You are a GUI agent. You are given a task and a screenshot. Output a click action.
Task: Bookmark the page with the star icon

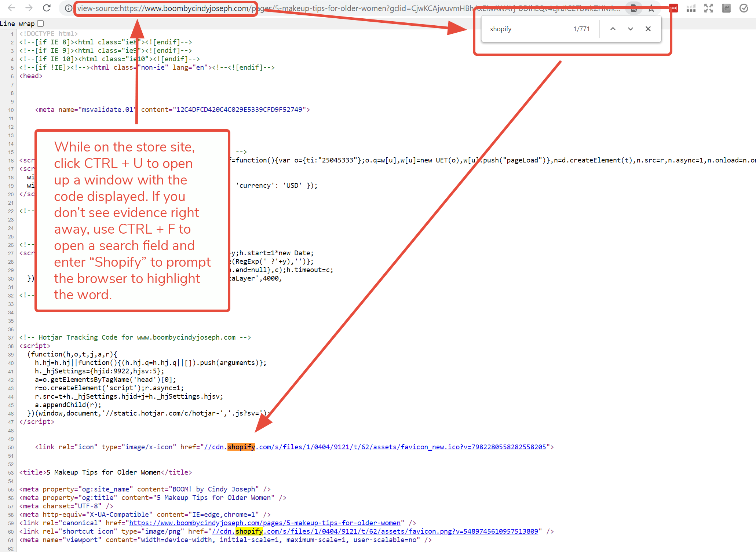coord(651,8)
